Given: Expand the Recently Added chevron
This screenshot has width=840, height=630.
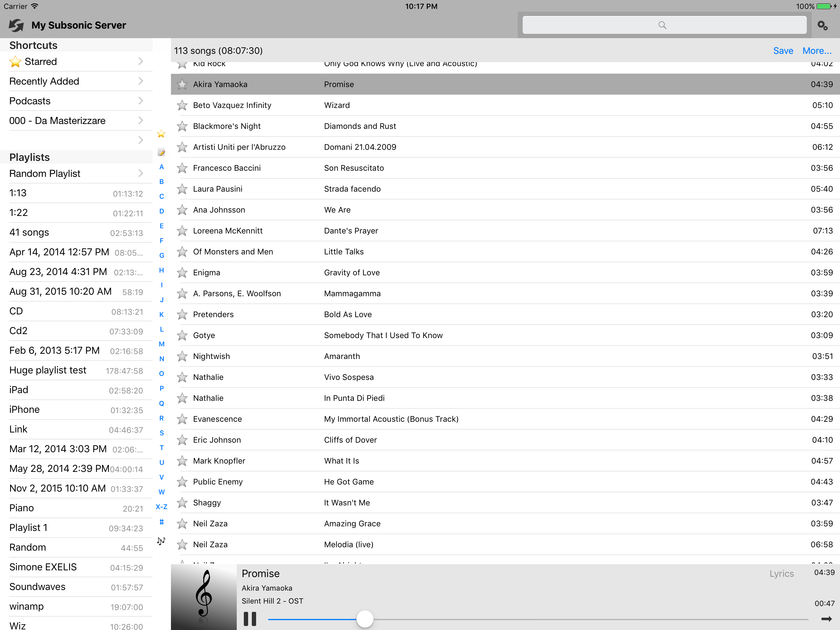Looking at the screenshot, I should click(141, 81).
